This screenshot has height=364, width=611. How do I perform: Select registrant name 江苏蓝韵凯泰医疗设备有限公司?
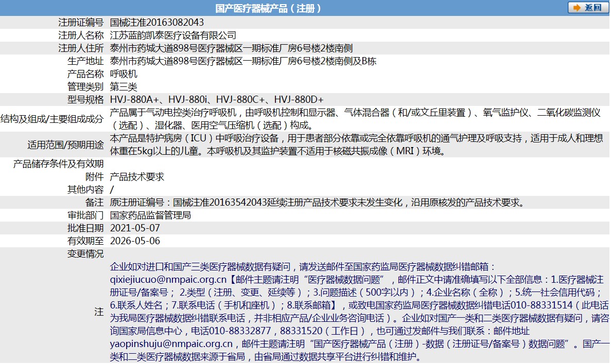coord(173,35)
